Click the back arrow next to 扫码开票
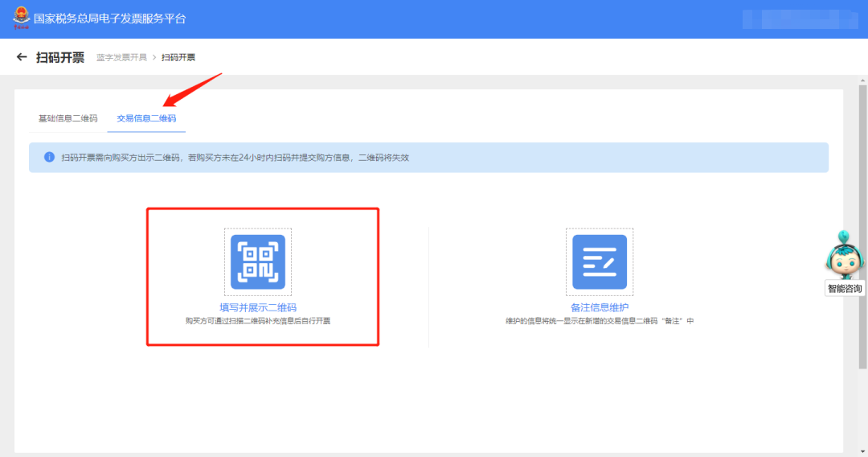This screenshot has width=868, height=457. tap(22, 57)
